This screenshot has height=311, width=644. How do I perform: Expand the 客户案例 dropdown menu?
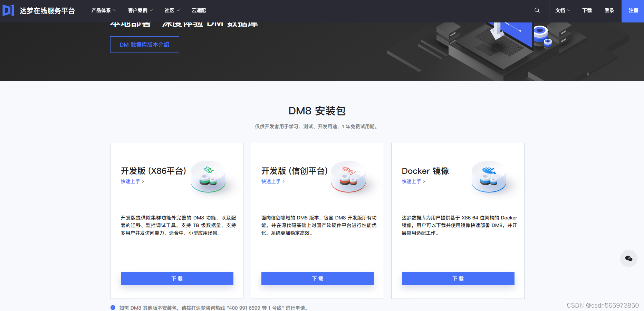coord(140,11)
